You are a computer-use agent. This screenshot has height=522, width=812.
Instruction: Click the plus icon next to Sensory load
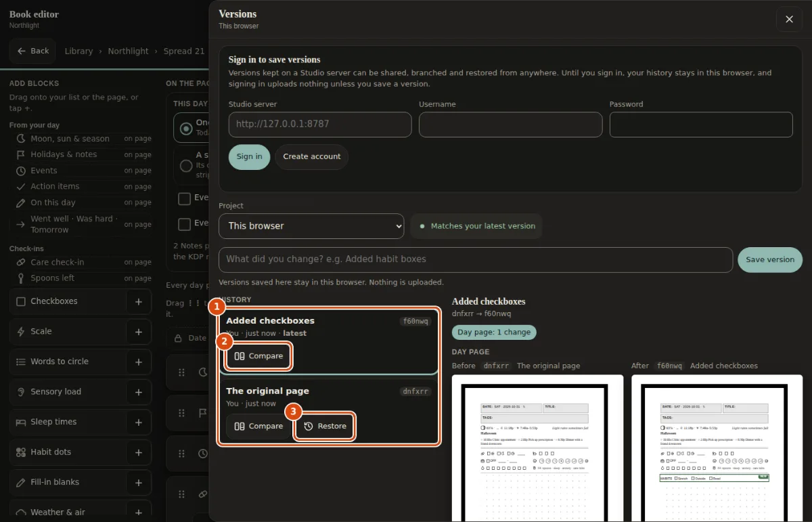coord(139,392)
